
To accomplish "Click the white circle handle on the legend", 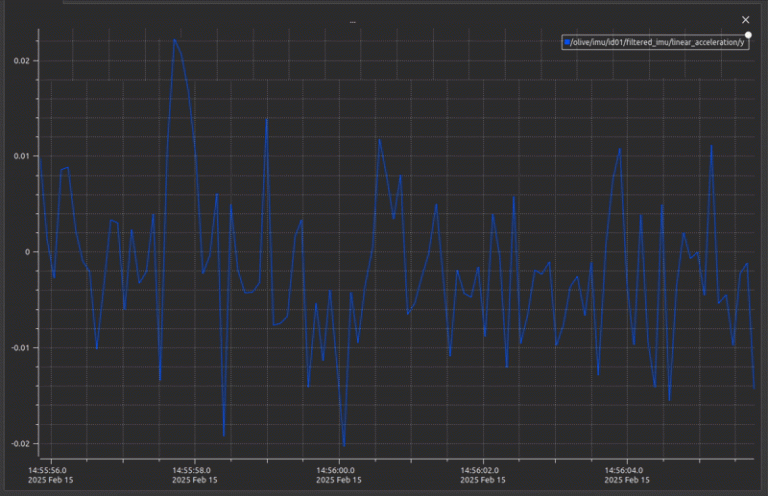I will click(748, 35).
